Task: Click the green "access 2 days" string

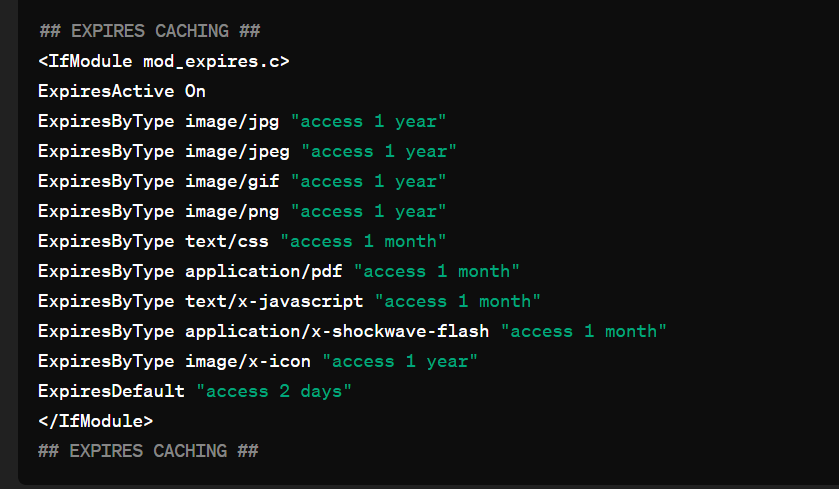Action: [274, 391]
